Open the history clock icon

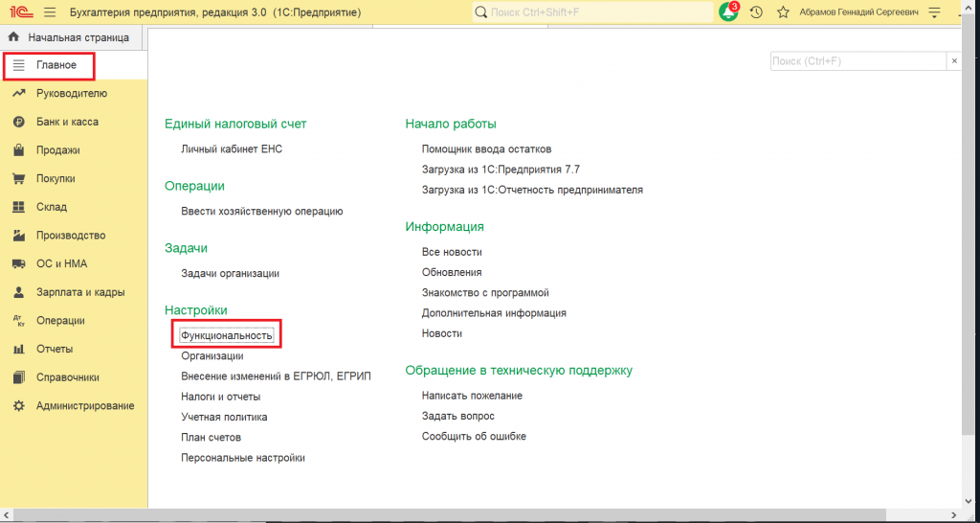click(x=756, y=11)
